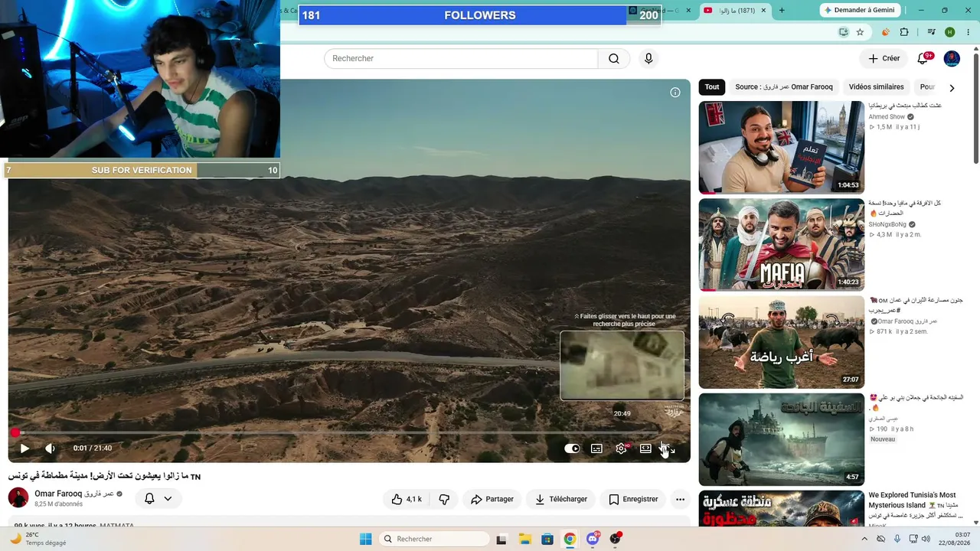Open the player settings gear

621,448
